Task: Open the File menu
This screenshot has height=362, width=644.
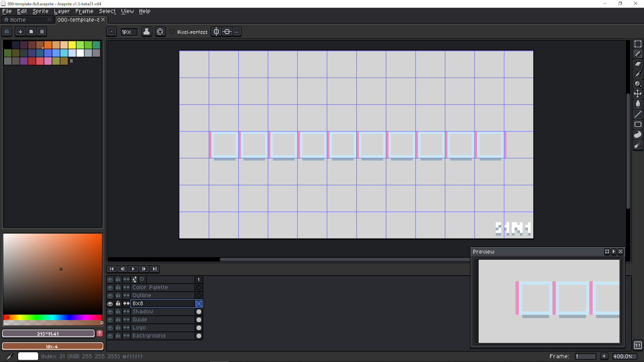Action: tap(7, 11)
